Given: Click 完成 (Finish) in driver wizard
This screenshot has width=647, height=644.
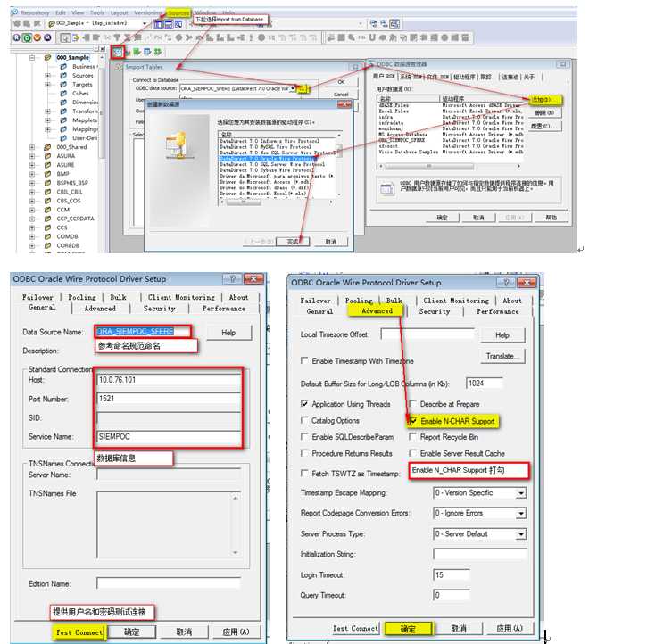Looking at the screenshot, I should 293,242.
